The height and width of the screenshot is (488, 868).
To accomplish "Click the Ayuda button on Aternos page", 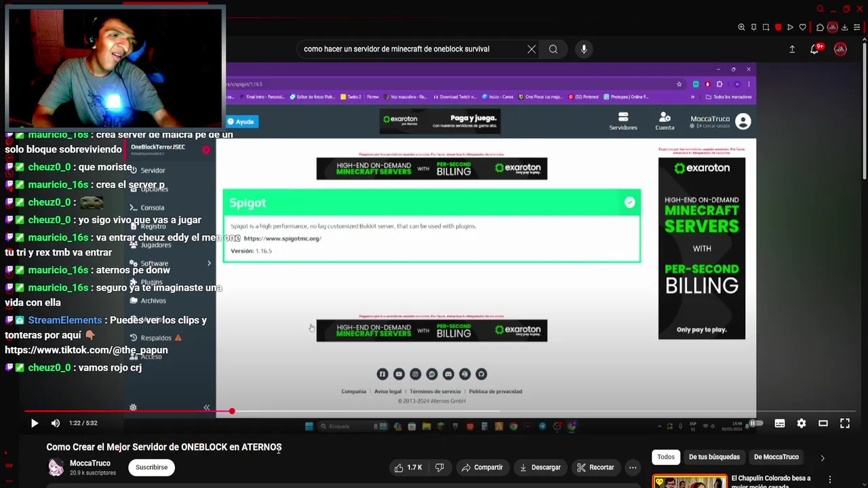I will tap(241, 122).
